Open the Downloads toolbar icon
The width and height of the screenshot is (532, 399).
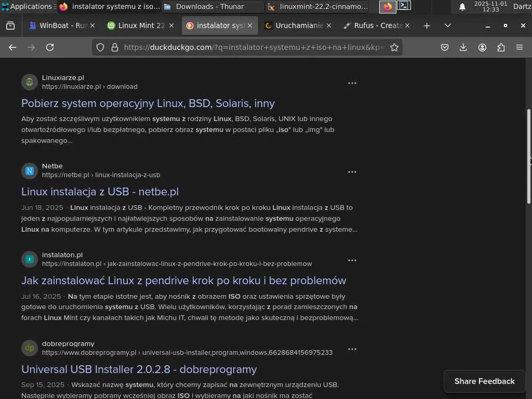click(463, 47)
